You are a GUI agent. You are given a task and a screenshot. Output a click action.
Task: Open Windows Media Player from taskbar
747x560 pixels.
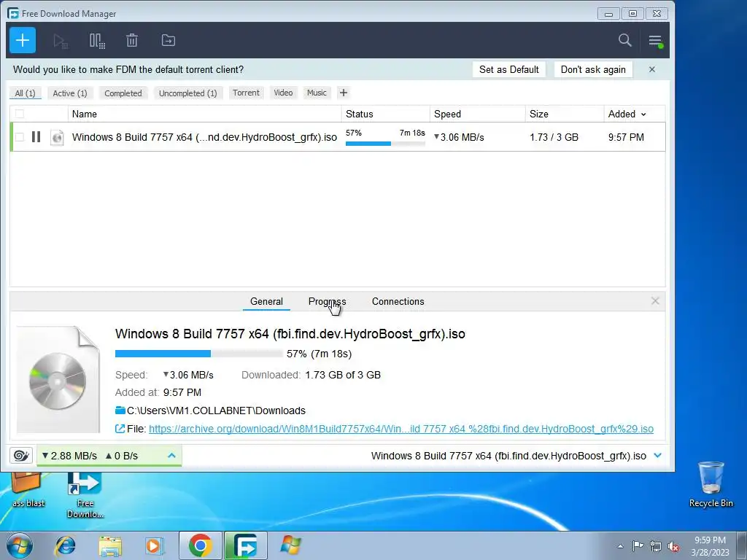154,545
